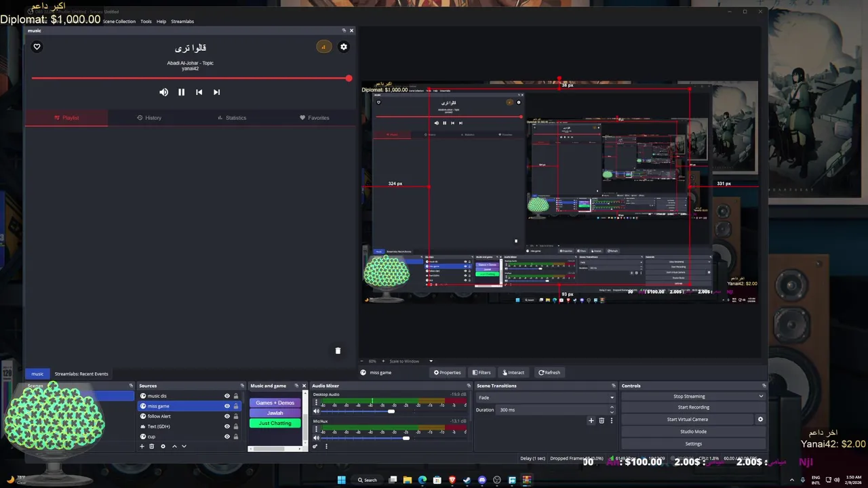The height and width of the screenshot is (488, 868).
Task: Add a new source with plus icon
Action: (142, 446)
